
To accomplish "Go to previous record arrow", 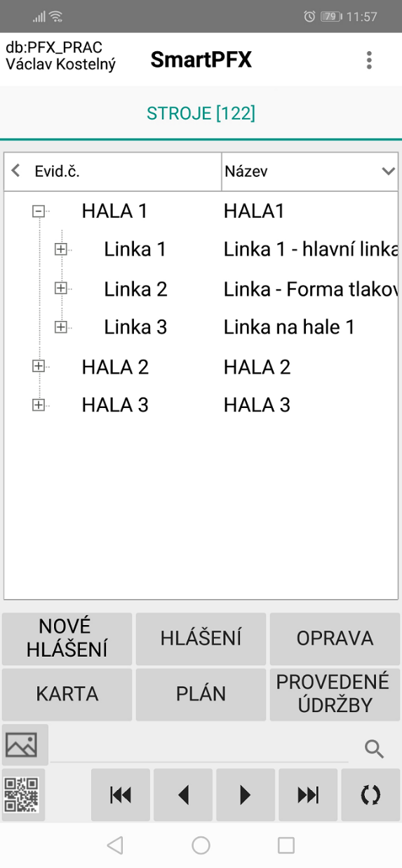I will click(x=183, y=795).
